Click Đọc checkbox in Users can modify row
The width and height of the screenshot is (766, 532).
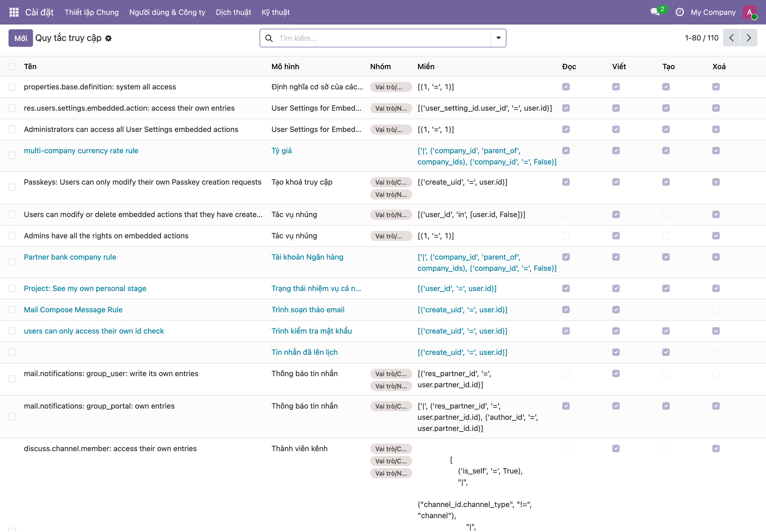(x=566, y=214)
